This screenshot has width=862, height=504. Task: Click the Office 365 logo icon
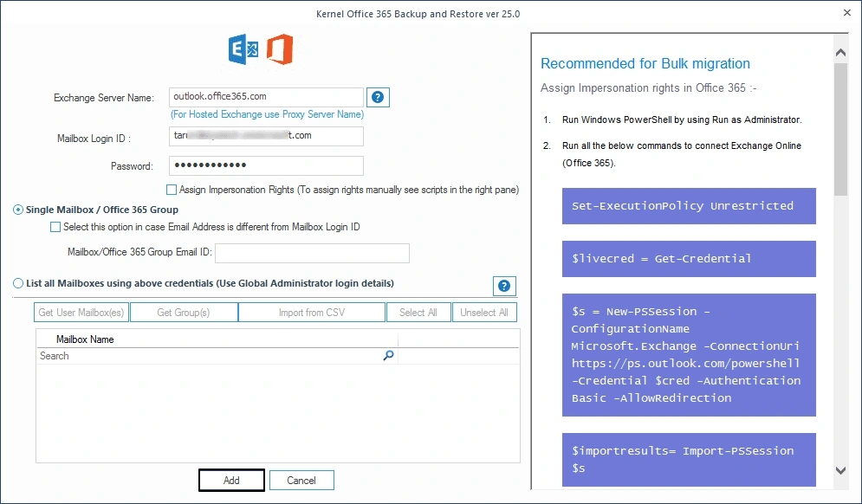279,50
